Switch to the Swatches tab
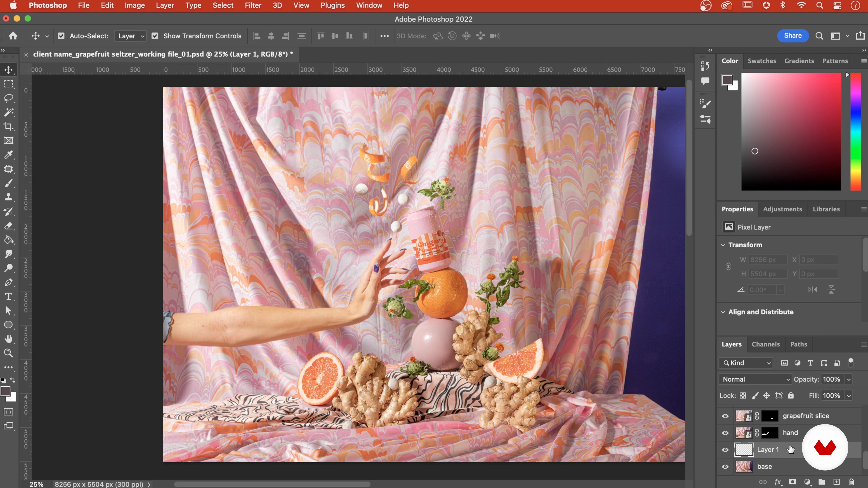Screen dimensions: 868x488 tap(762, 61)
